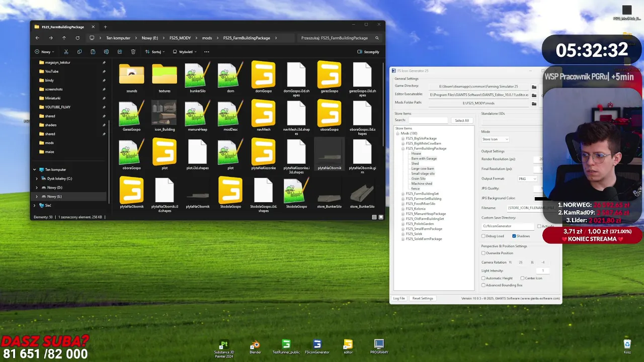The height and width of the screenshot is (362, 644).
Task: Switch Explorer to details list view
Action: (x=374, y=217)
